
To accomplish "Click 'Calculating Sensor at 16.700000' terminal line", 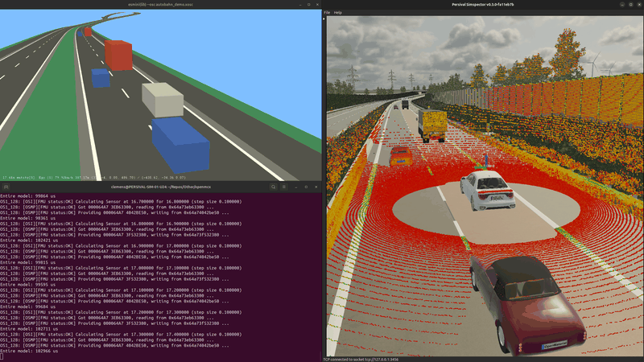I will [x=122, y=202].
